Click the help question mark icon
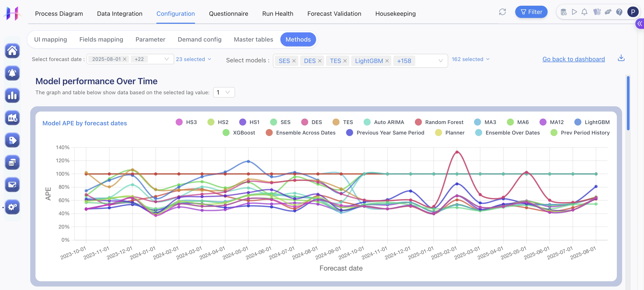This screenshot has width=644, height=290. coord(619,12)
